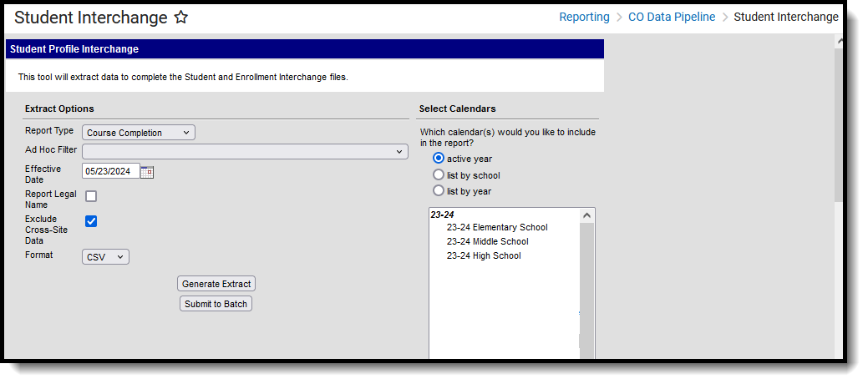The image size is (868, 384).
Task: Mark Student Interchange as favorite star
Action: click(x=181, y=18)
